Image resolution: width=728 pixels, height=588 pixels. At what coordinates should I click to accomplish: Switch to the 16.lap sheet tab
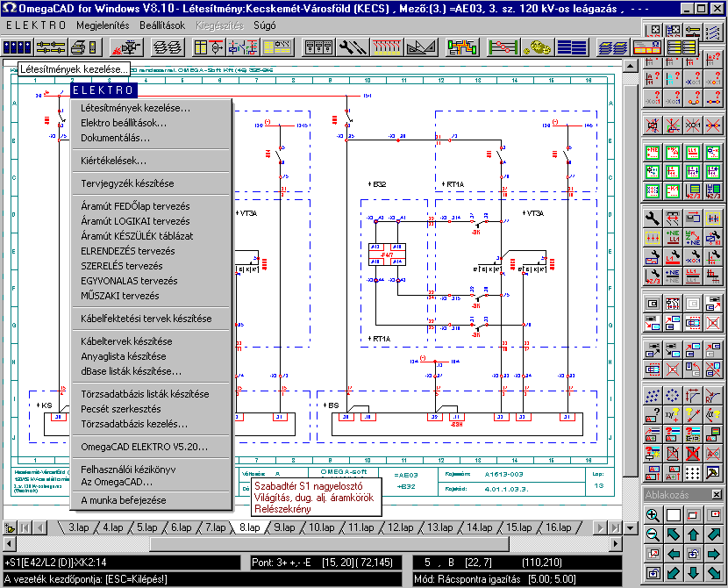(x=558, y=527)
